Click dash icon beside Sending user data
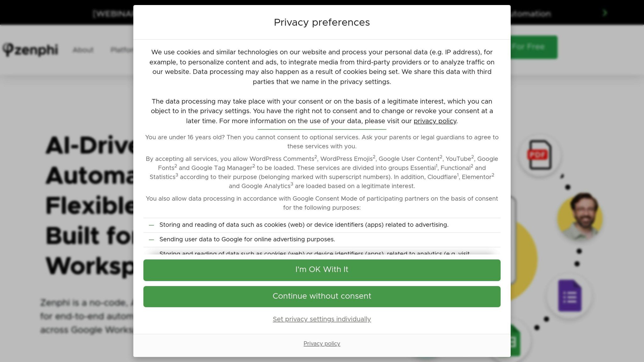This screenshot has width=644, height=362. point(151,240)
